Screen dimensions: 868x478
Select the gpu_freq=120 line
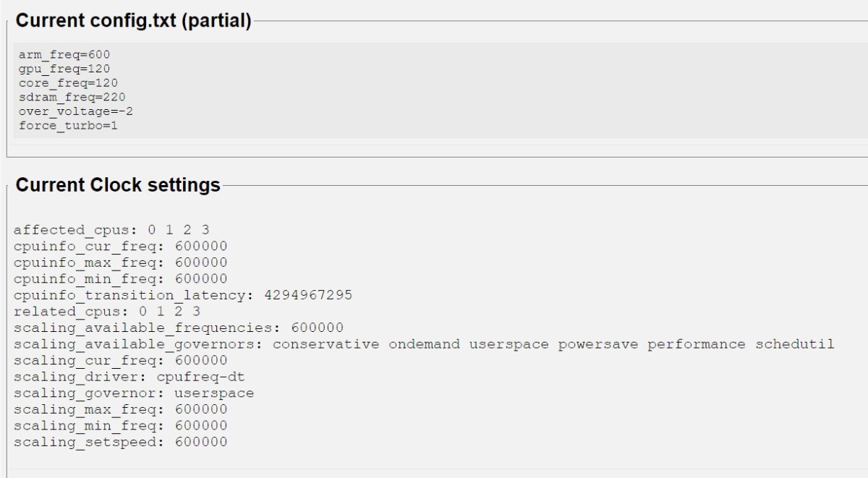[64, 69]
